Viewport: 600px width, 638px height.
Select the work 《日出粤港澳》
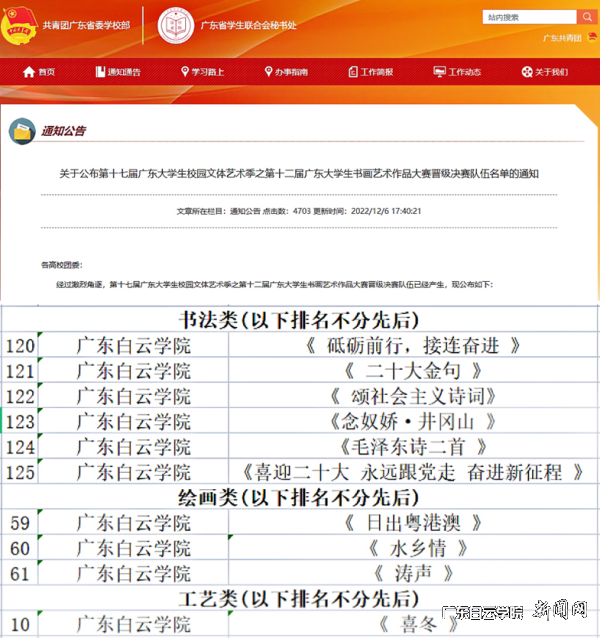tap(412, 522)
